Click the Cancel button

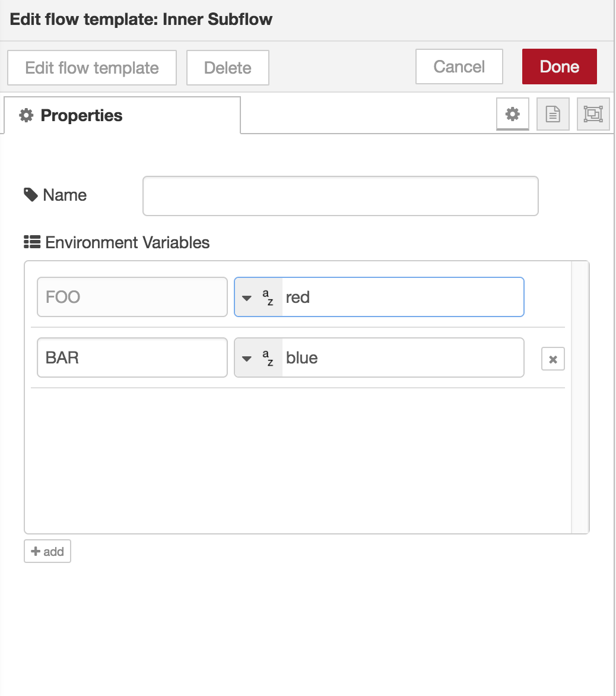[x=459, y=67]
